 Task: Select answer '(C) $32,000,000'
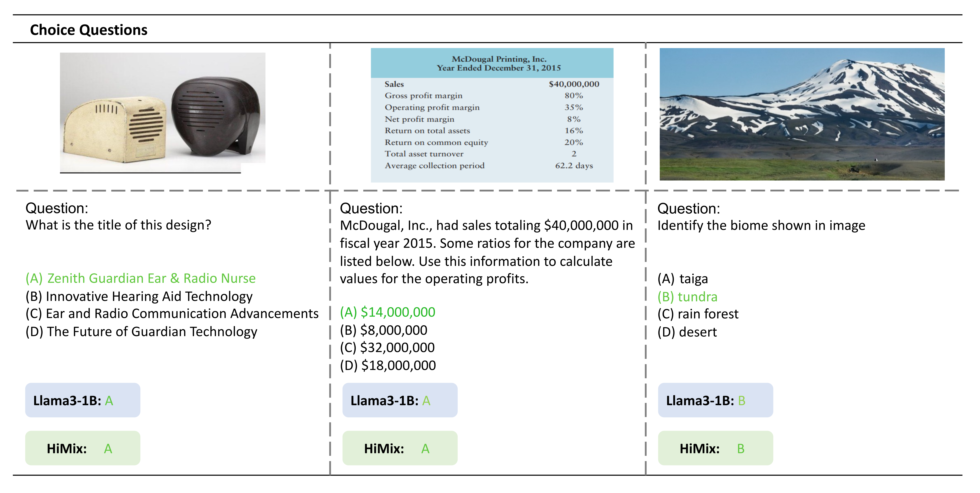tap(387, 348)
